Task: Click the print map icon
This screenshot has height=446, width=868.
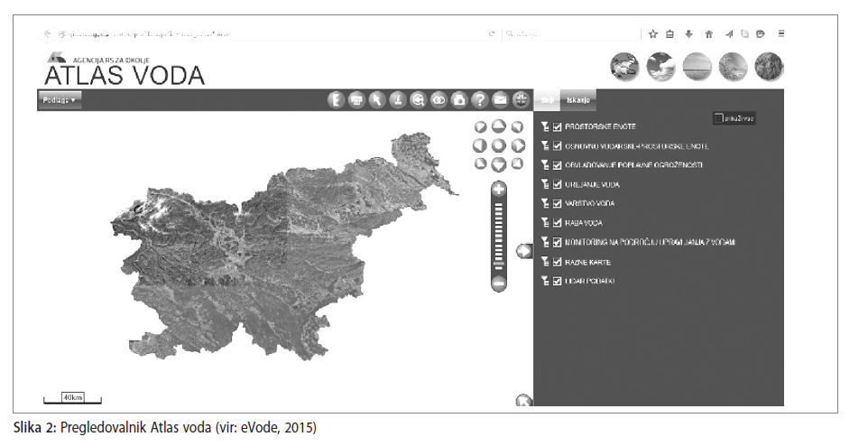Action: point(357,99)
